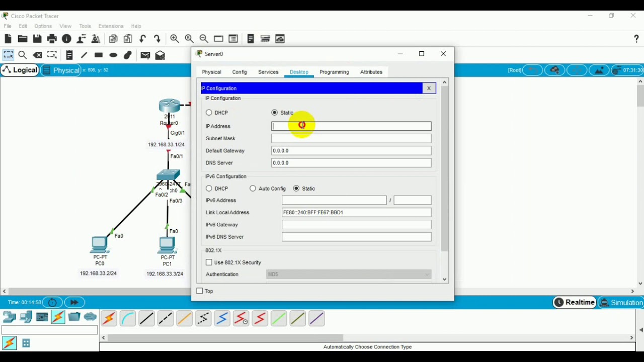Click the Fast Forward Time button

tap(74, 303)
